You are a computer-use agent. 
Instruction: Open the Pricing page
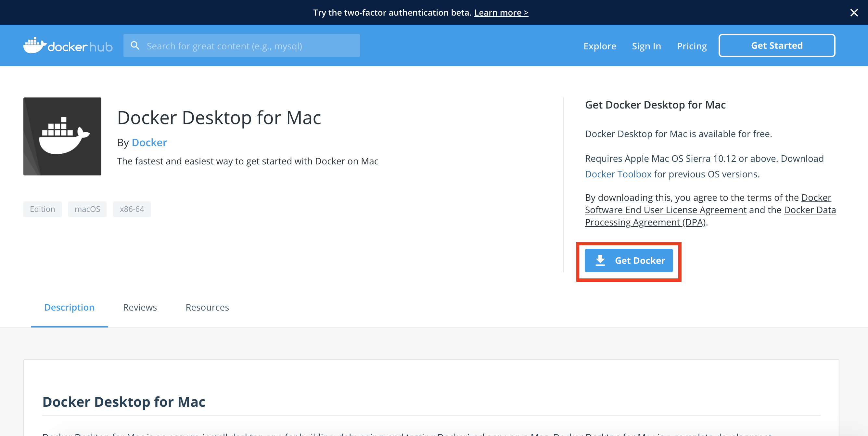point(692,46)
